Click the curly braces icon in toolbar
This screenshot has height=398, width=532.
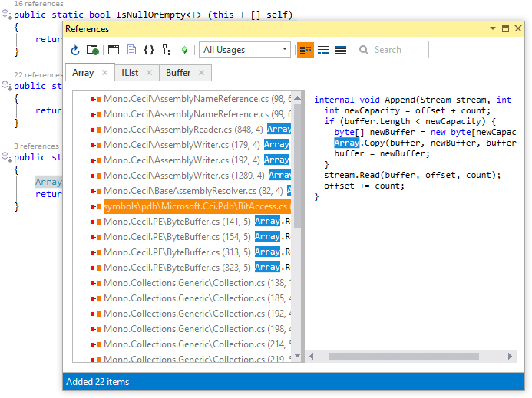point(149,50)
